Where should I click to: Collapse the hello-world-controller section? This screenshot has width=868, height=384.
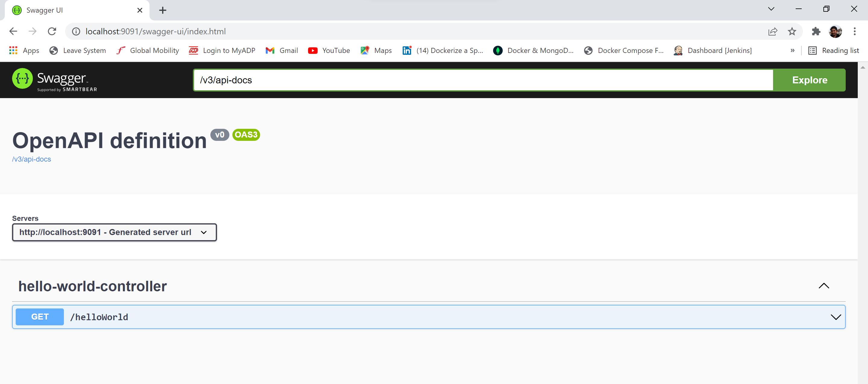[823, 286]
